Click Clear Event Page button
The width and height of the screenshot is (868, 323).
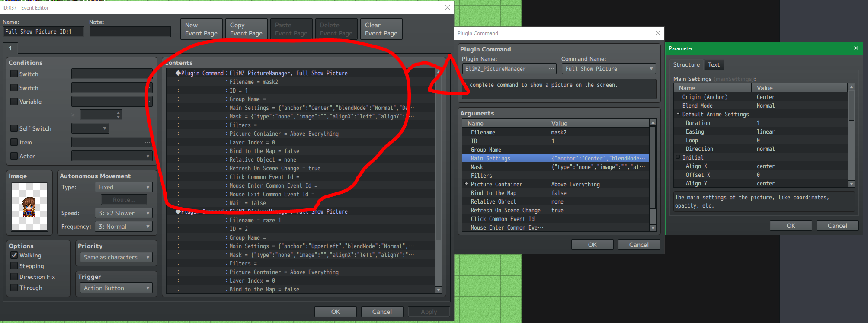coord(381,29)
